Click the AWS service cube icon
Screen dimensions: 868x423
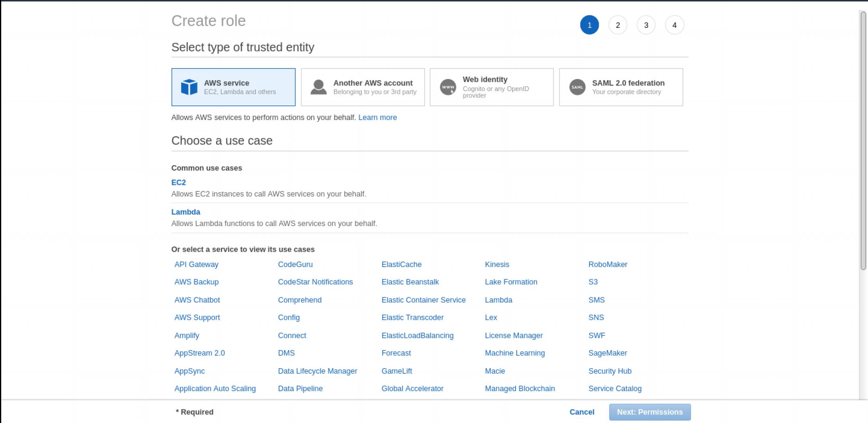pyautogui.click(x=189, y=87)
